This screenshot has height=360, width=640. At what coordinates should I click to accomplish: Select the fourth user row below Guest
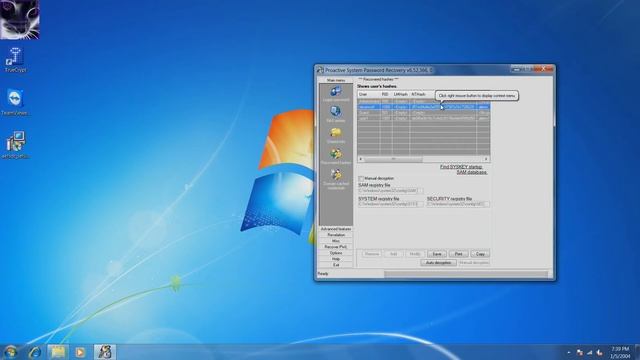(x=424, y=118)
